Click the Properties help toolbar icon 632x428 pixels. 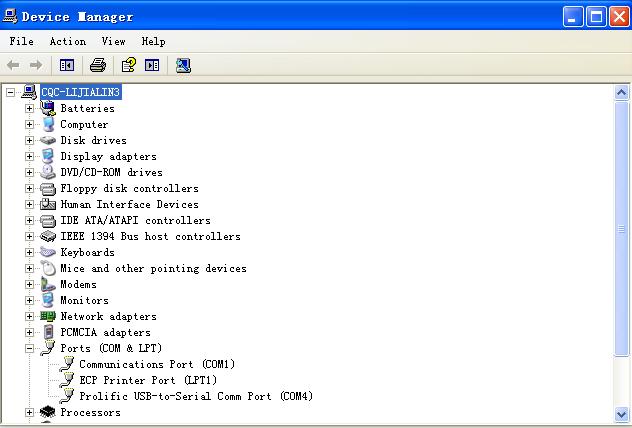[x=128, y=65]
